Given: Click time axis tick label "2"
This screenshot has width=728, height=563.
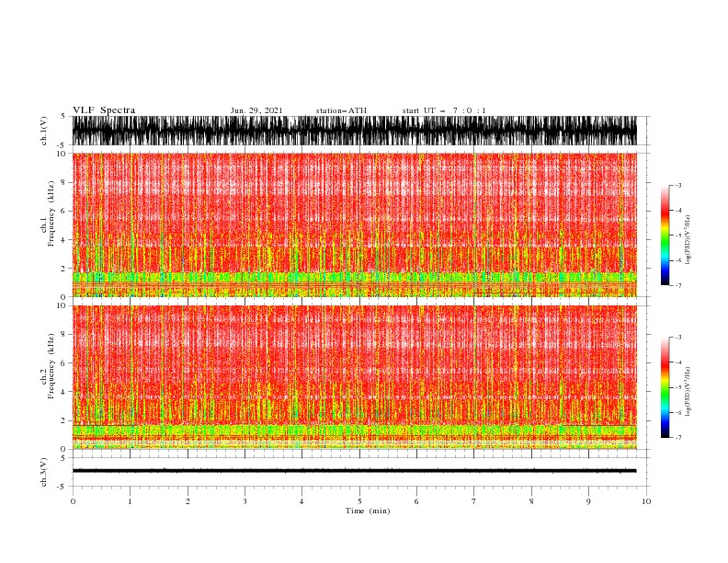Looking at the screenshot, I should tap(188, 501).
